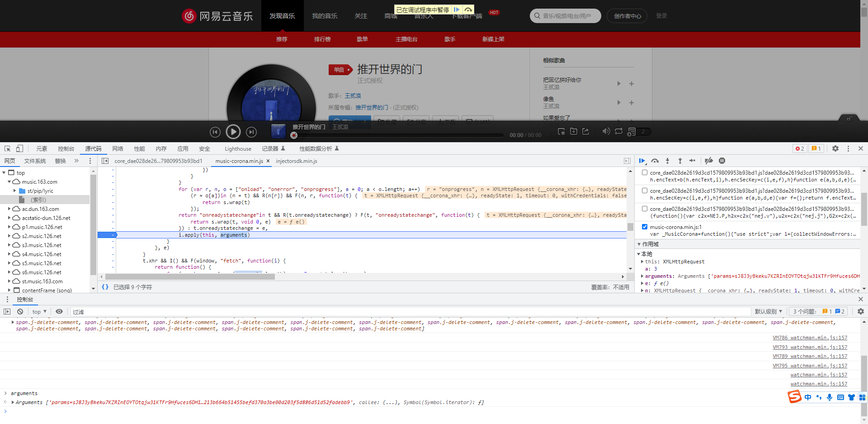868x424 pixels.
Task: Enable the breakpoint at h.encText=b(h.encText,i)
Action: click(645, 172)
